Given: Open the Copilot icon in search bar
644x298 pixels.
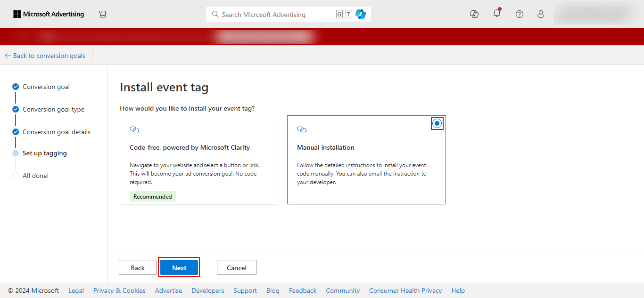Looking at the screenshot, I should [x=361, y=14].
